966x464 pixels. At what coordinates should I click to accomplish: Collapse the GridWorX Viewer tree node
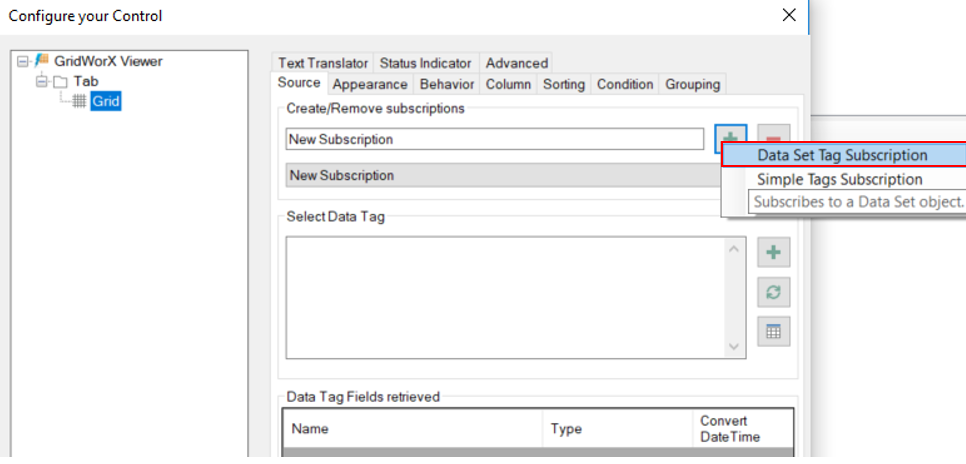point(23,61)
